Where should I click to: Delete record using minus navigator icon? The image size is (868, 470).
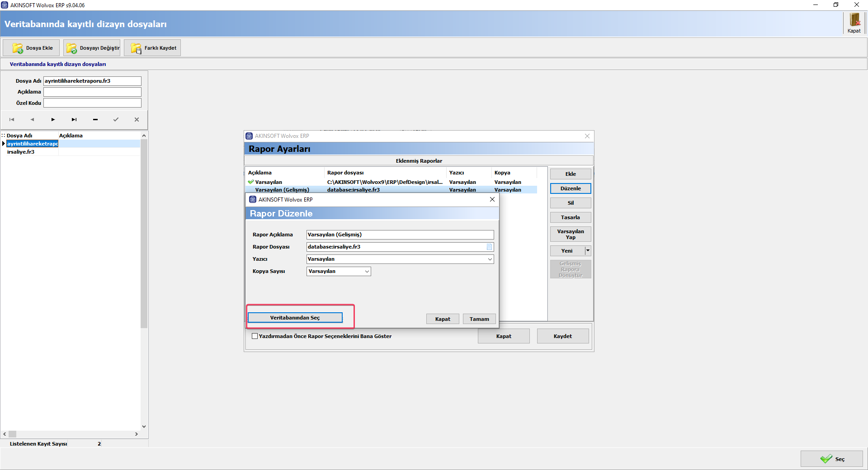[95, 120]
